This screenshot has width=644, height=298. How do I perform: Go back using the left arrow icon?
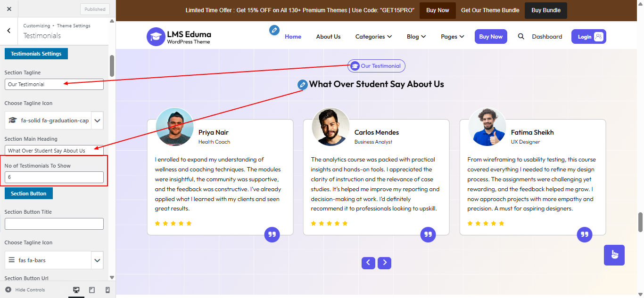tap(9, 31)
